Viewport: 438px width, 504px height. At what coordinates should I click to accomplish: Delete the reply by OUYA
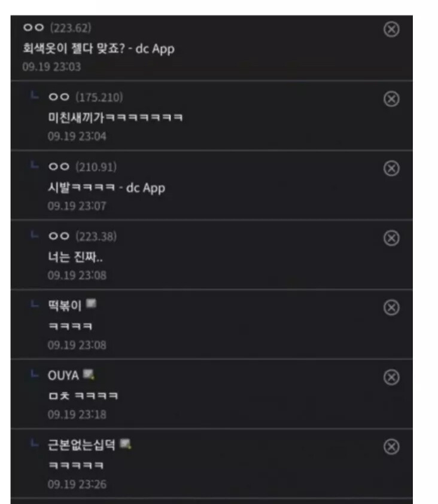(x=391, y=377)
